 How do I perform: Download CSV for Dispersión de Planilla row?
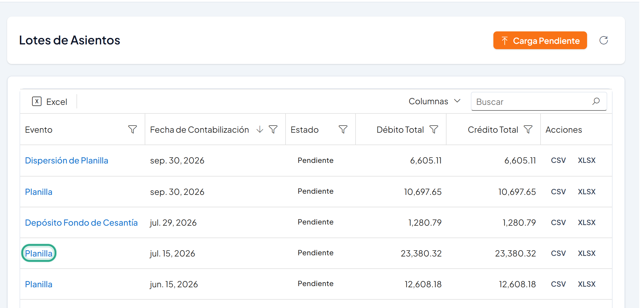pyautogui.click(x=558, y=161)
